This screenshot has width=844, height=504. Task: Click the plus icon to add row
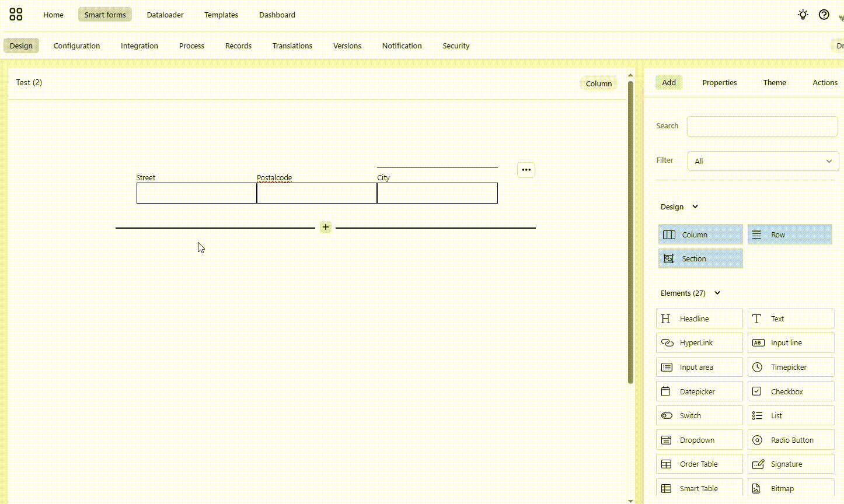pyautogui.click(x=326, y=227)
